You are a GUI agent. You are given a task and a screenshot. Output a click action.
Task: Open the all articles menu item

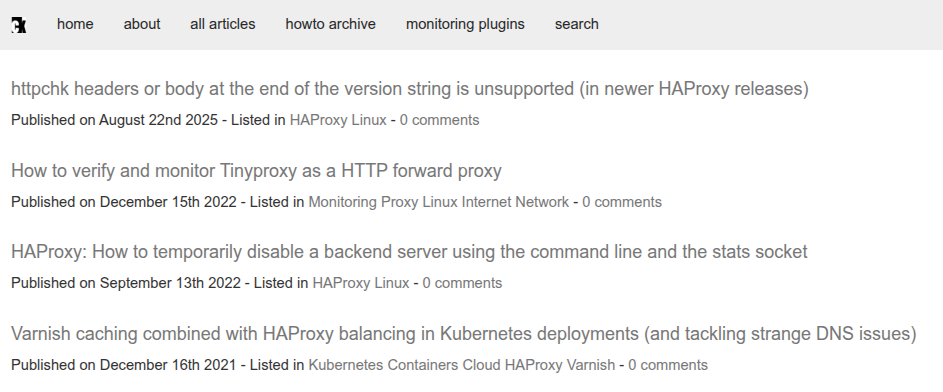(223, 24)
